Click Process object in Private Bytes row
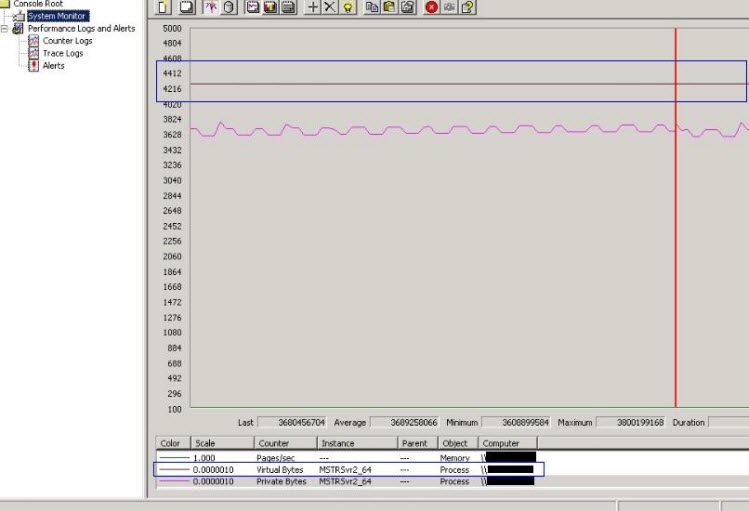Viewport: 749px width, 511px height. tap(455, 481)
